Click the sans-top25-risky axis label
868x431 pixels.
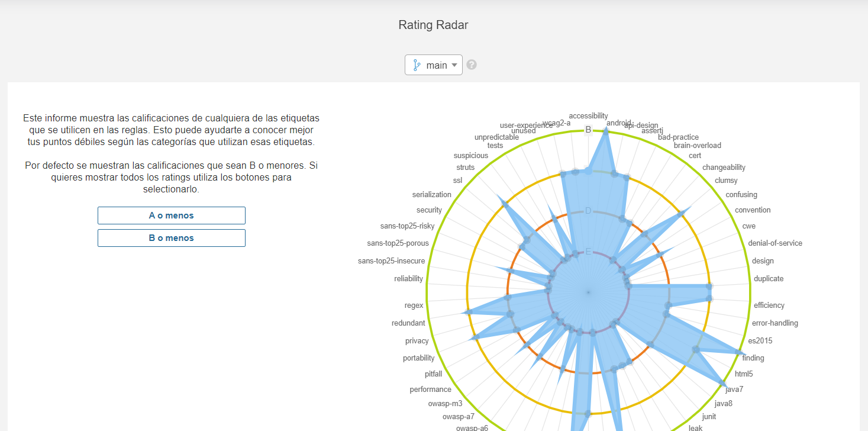[x=408, y=226]
